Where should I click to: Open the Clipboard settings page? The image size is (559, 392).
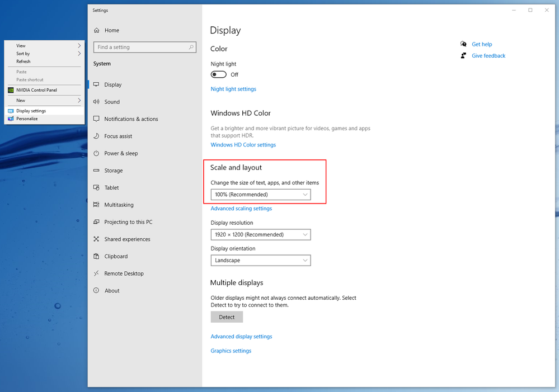pyautogui.click(x=145, y=256)
